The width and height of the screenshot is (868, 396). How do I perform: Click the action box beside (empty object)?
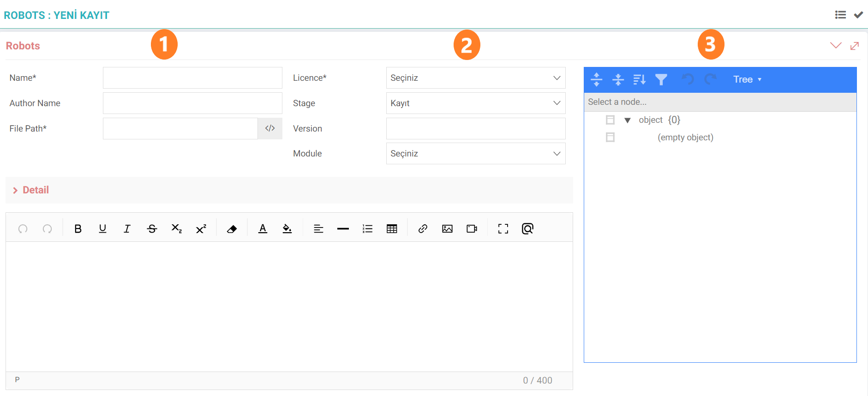610,138
